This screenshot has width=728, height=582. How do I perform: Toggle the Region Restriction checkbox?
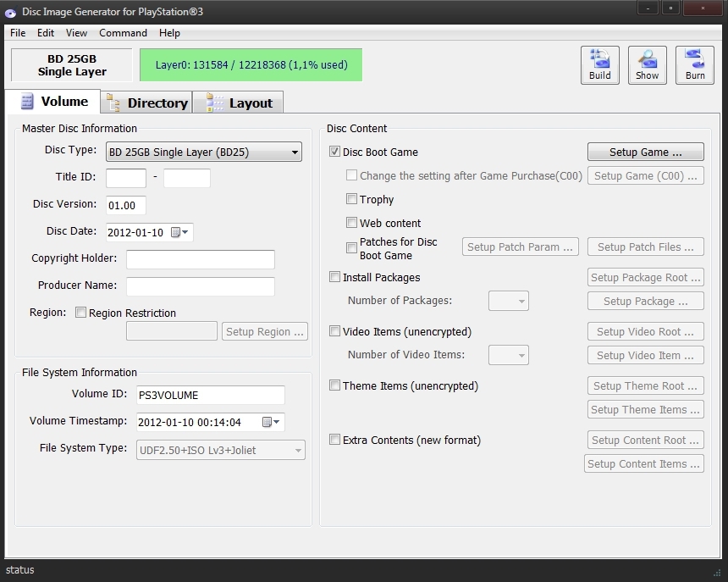tap(80, 312)
